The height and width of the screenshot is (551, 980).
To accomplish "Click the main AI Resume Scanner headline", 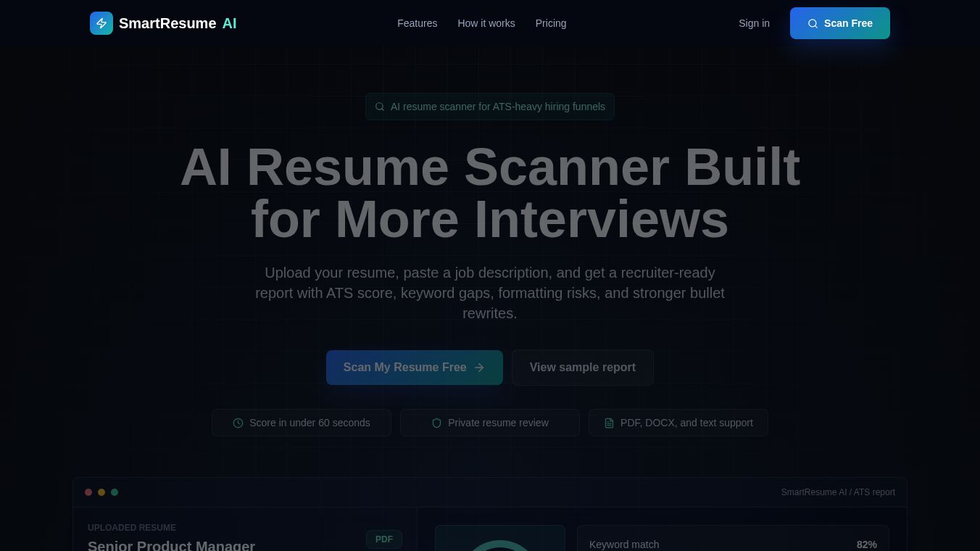I will pyautogui.click(x=490, y=193).
